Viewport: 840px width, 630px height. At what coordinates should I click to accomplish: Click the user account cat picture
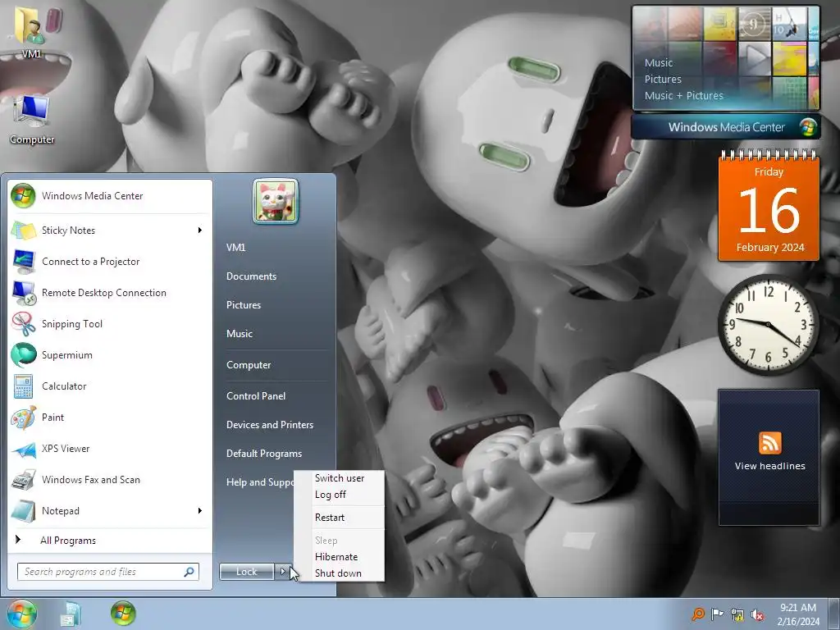point(276,202)
